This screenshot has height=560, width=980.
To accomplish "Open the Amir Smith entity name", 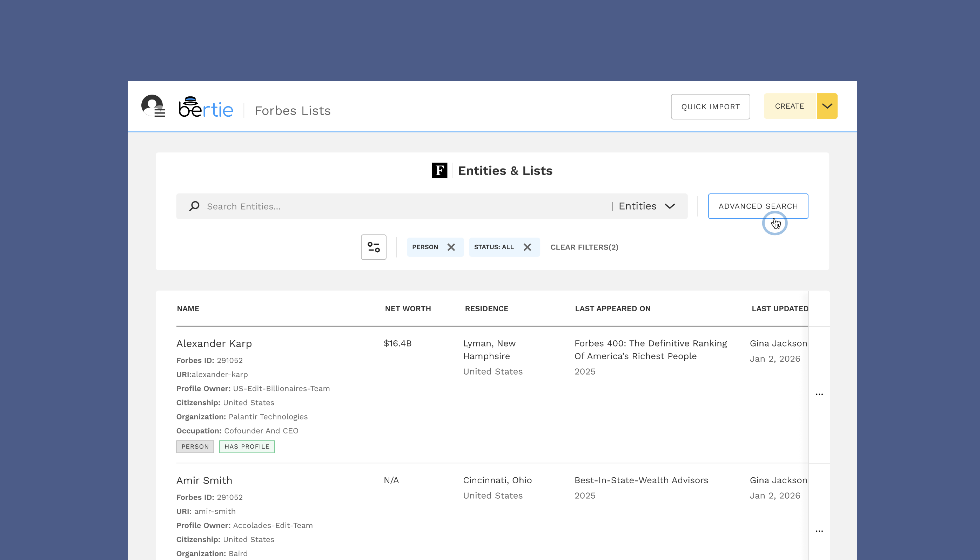I will click(204, 480).
